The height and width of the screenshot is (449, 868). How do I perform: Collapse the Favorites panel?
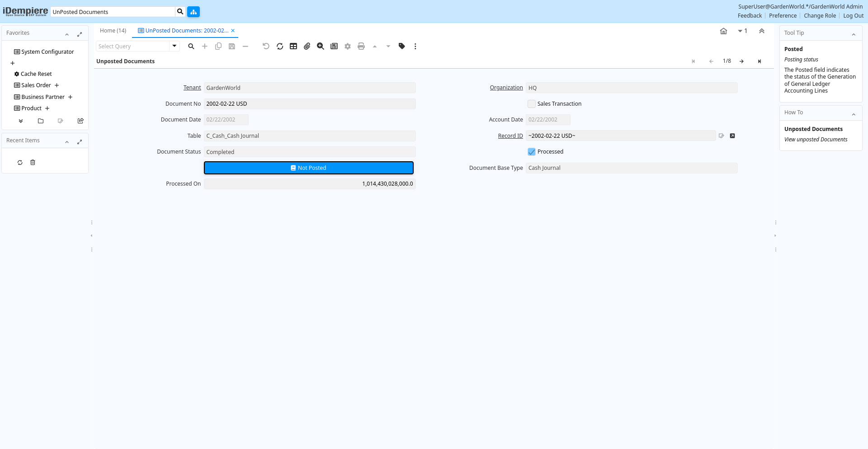(x=67, y=34)
